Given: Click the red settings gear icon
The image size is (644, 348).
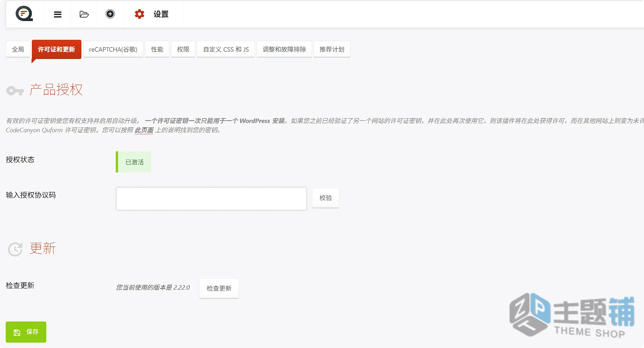Looking at the screenshot, I should click(x=139, y=14).
